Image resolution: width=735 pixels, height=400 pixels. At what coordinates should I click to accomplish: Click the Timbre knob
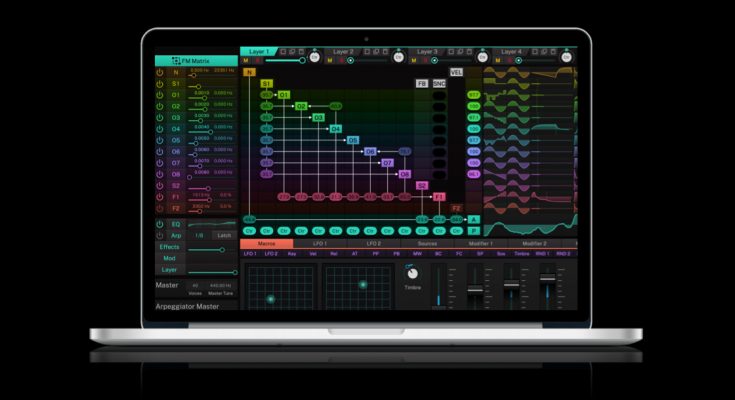point(412,273)
